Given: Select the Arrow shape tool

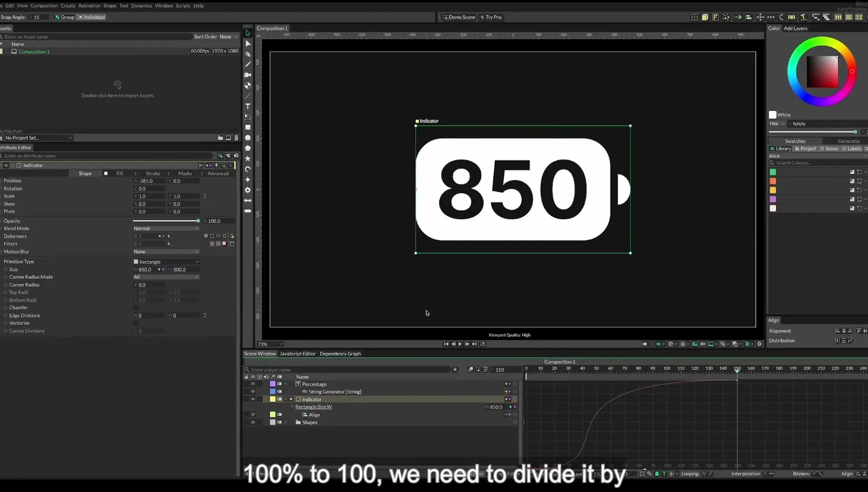Looking at the screenshot, I should (x=248, y=200).
